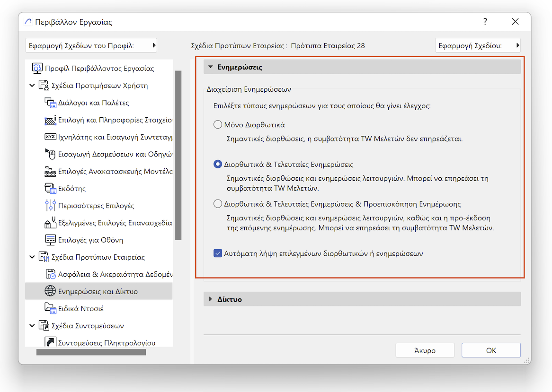Select the Εκδότης icon in the tree
The image size is (552, 392).
[50, 189]
